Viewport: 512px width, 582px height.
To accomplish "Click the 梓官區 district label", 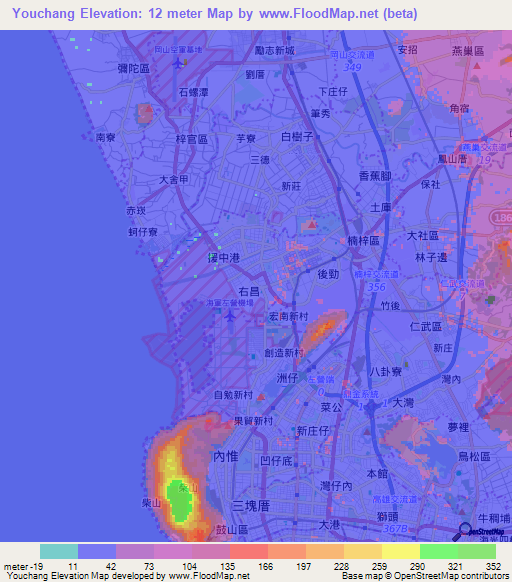I will click(x=192, y=139).
